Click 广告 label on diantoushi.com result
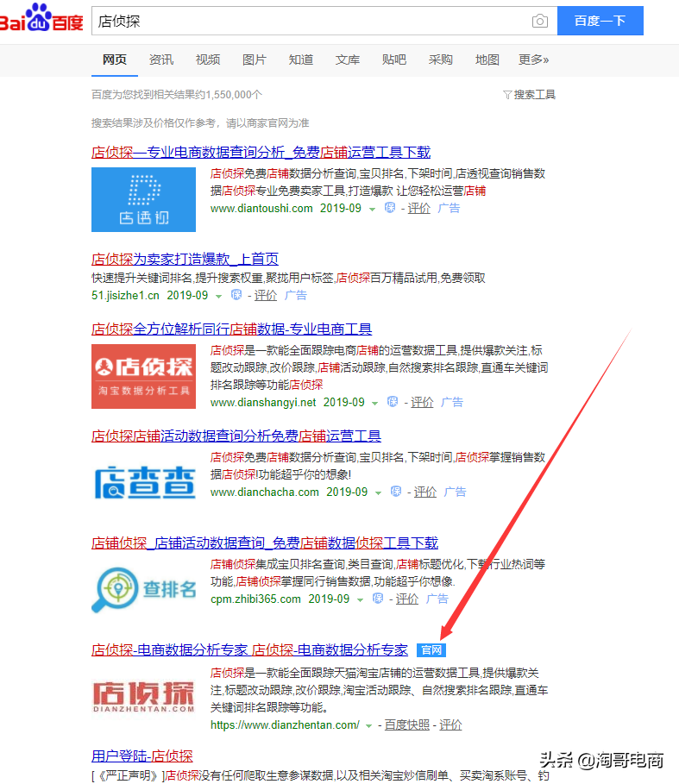Screen dimensions: 679x784 click(449, 208)
